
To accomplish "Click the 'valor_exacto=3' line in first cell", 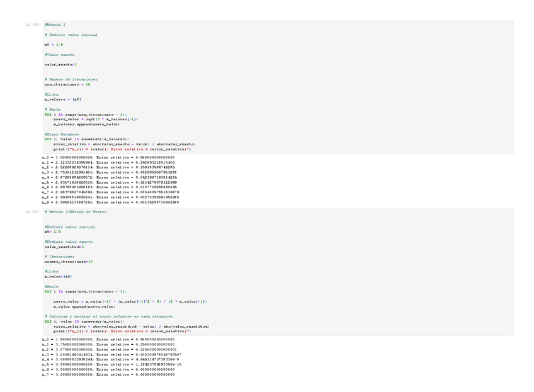I will tap(60, 64).
